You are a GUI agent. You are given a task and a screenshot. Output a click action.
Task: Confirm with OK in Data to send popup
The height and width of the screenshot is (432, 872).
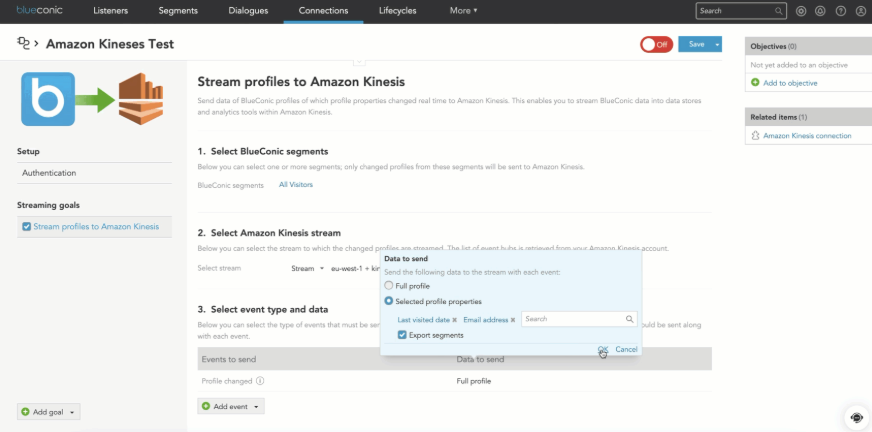[x=603, y=349]
